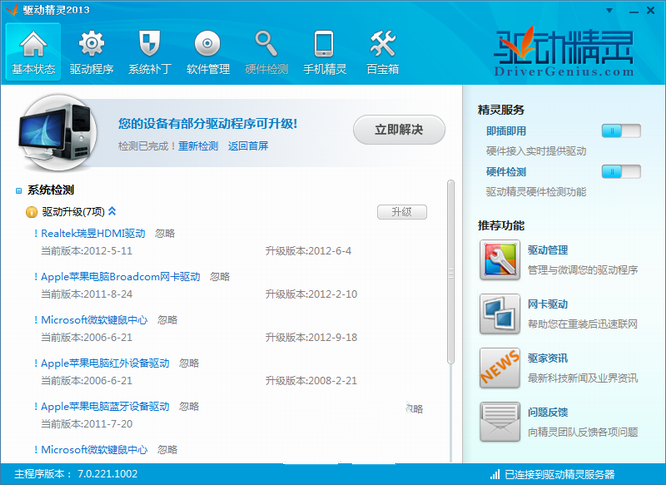Screen dimensions: 666x485
Task: Collapse the 驱动升级(7项) list chevron
Action: (x=112, y=211)
